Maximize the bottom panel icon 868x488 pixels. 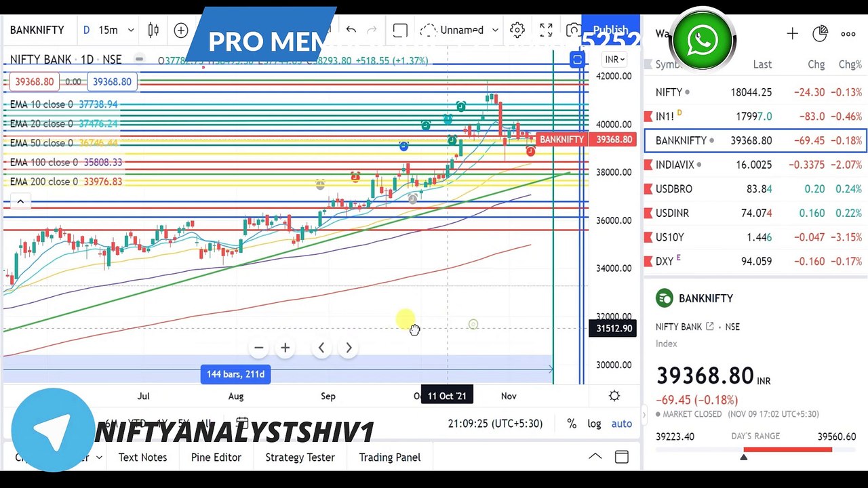(x=622, y=457)
